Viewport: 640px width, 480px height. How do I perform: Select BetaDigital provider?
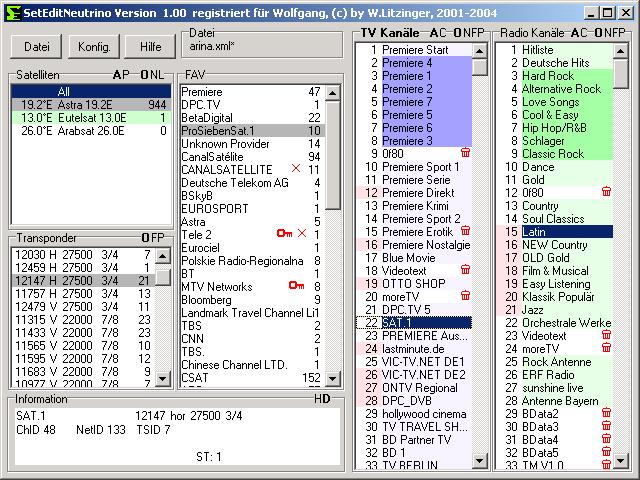coord(252,118)
